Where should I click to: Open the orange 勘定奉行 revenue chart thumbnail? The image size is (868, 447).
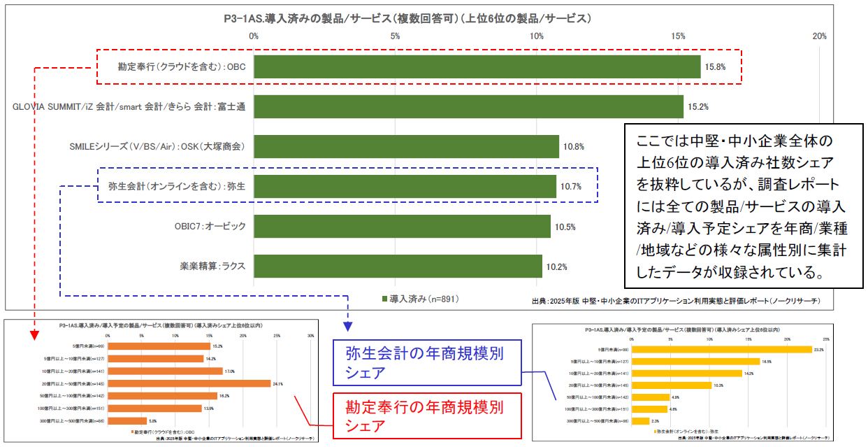[x=161, y=380]
